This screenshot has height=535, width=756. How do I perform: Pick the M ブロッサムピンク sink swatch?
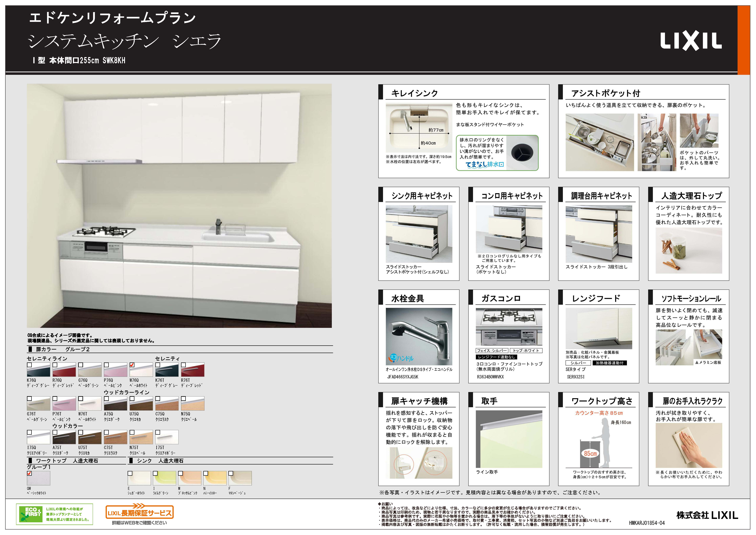click(x=190, y=478)
